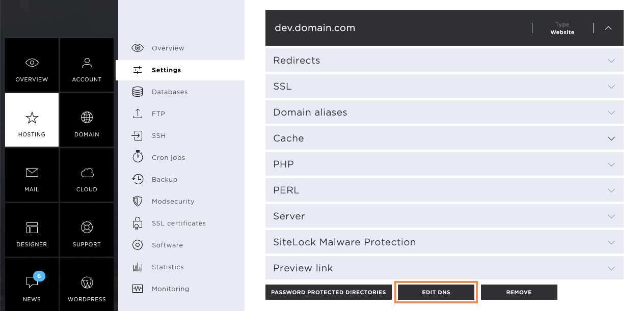Screen dimensions: 644x311
Task: Click the Password Protected Directories button
Action: coord(329,292)
